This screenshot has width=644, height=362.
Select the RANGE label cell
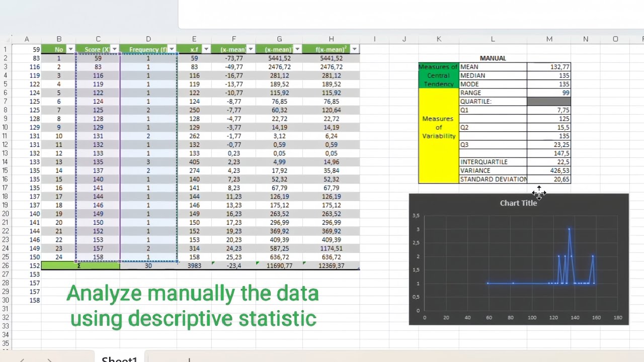coord(493,93)
